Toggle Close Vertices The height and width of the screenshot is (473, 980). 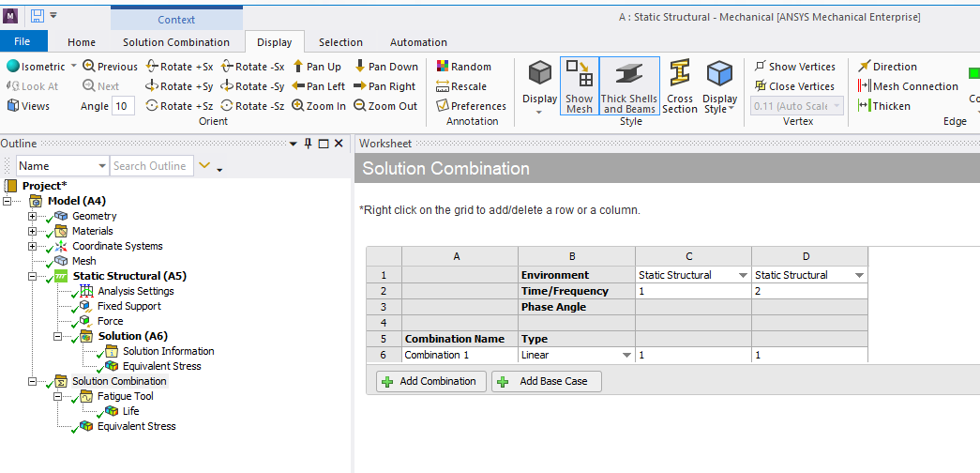[x=794, y=86]
